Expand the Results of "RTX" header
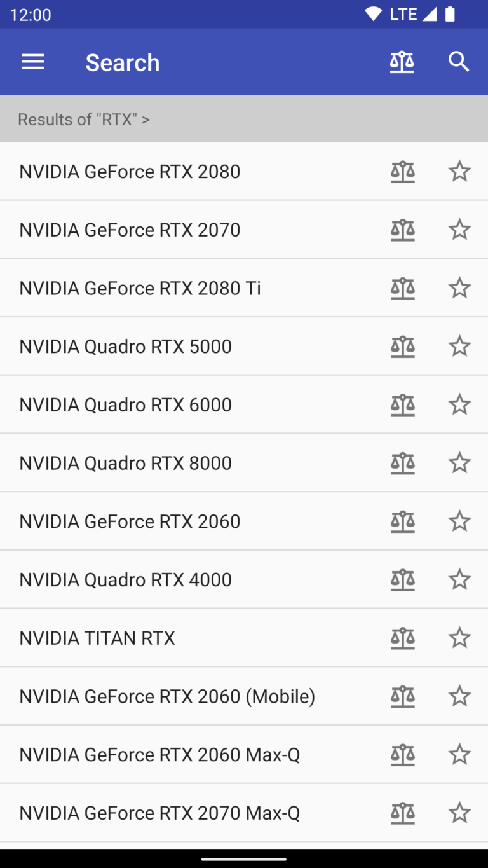This screenshot has height=868, width=488. [84, 119]
